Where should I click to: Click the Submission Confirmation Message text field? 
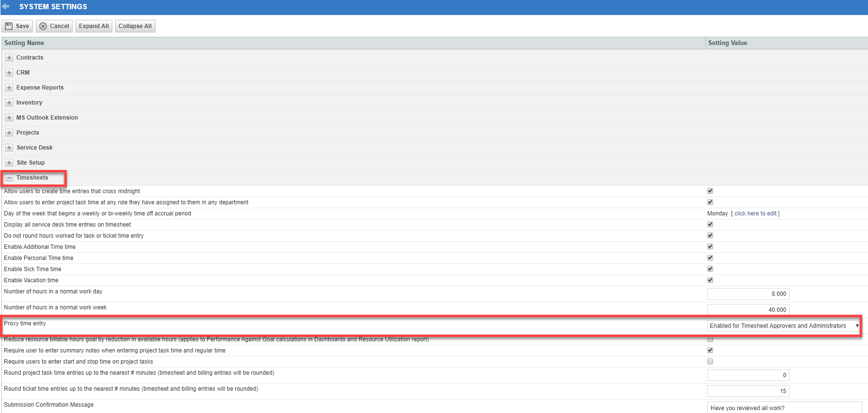pyautogui.click(x=784, y=408)
